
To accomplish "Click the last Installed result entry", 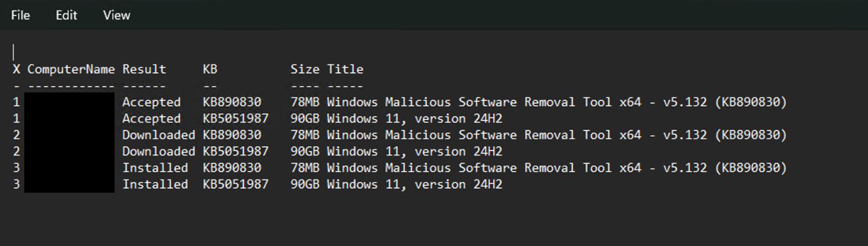I will [x=155, y=184].
